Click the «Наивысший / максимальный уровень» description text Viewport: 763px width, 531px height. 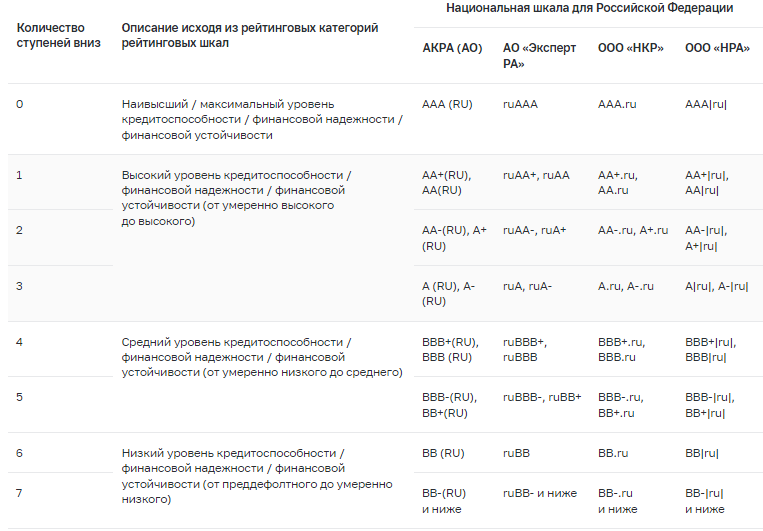tap(227, 105)
